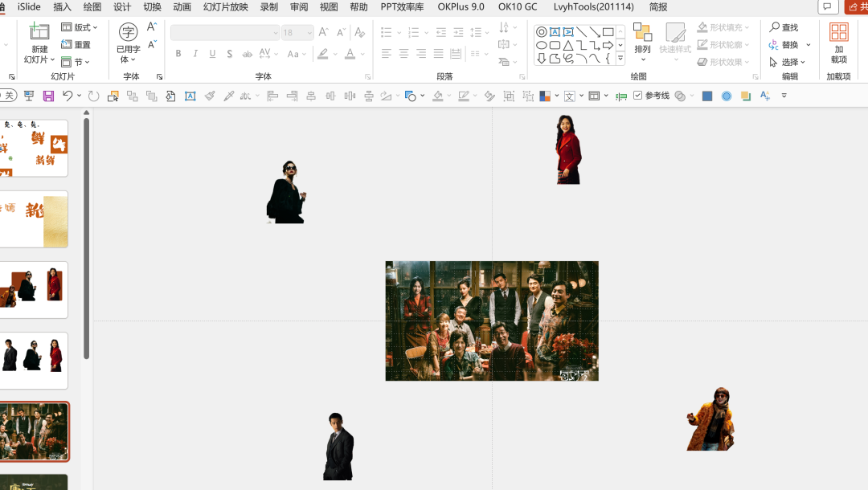Toggle the 参考线 guides checkbox
868x490 pixels.
coord(637,95)
